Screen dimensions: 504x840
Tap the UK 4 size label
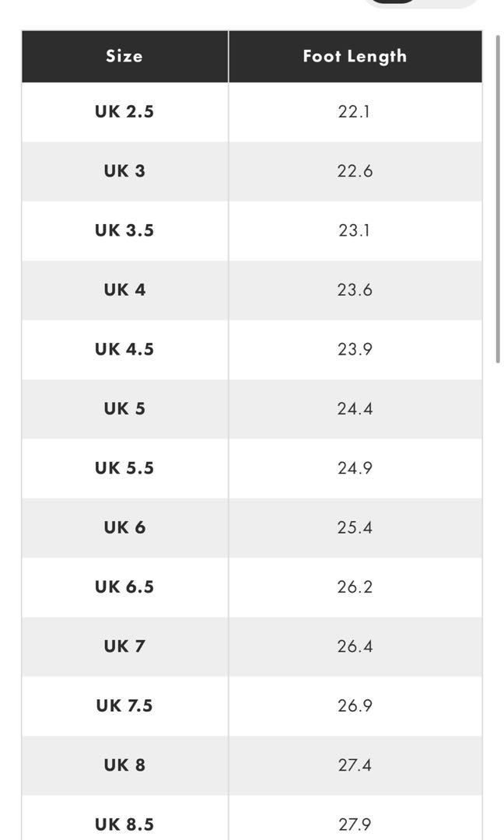(124, 289)
